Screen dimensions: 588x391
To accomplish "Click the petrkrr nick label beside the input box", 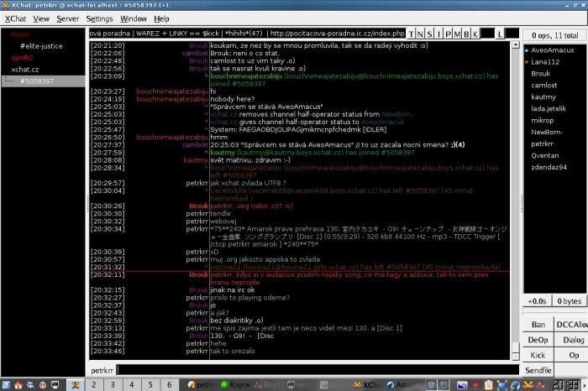I will point(102,370).
